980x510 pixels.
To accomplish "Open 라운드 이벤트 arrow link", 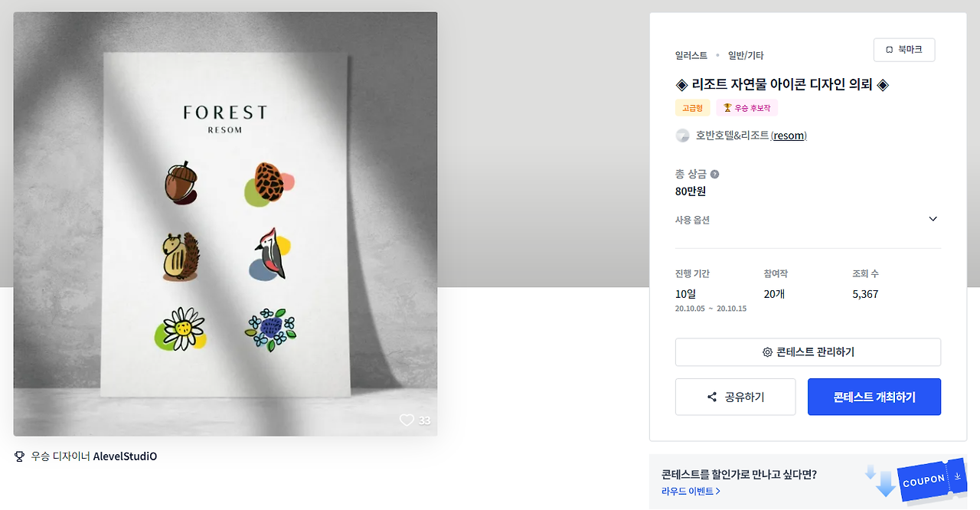I will coord(691,491).
